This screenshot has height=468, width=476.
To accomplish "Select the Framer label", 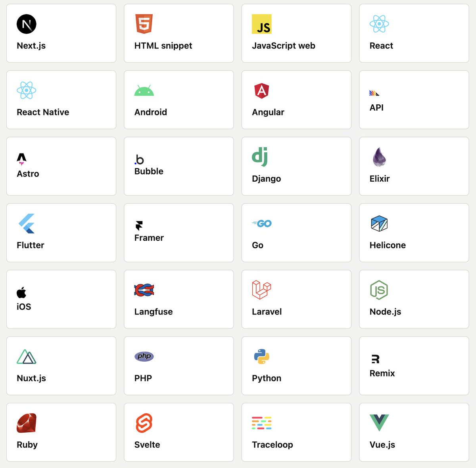I will tap(149, 238).
